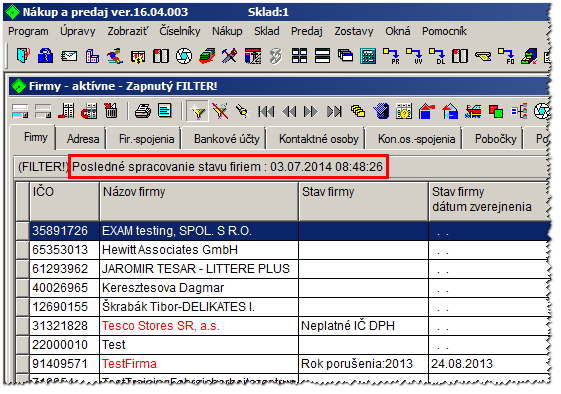Viewport: 561px width, 394px height.
Task: Click the Názov firmy column header
Action: pos(199,201)
